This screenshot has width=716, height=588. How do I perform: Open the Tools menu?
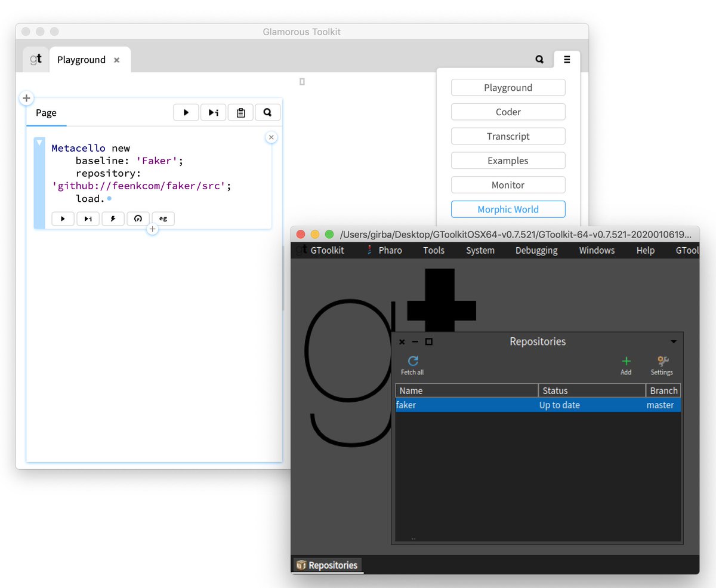coord(434,250)
